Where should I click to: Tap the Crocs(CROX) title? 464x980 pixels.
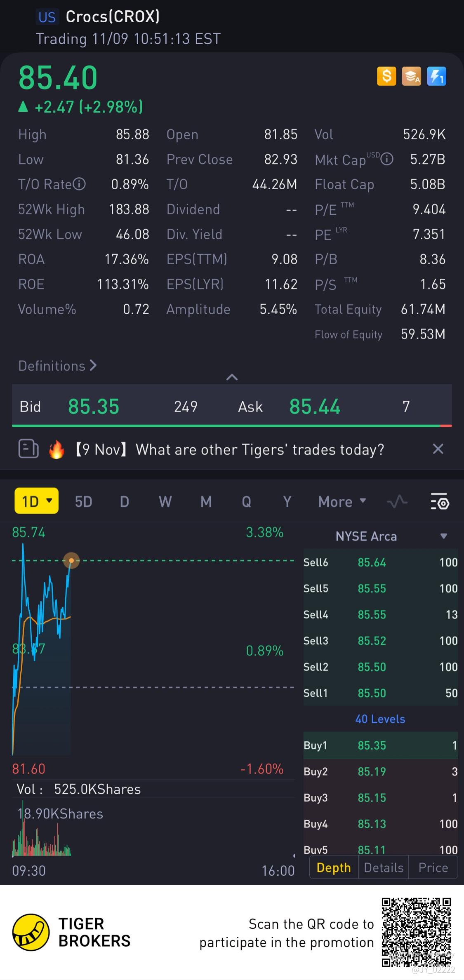[113, 16]
